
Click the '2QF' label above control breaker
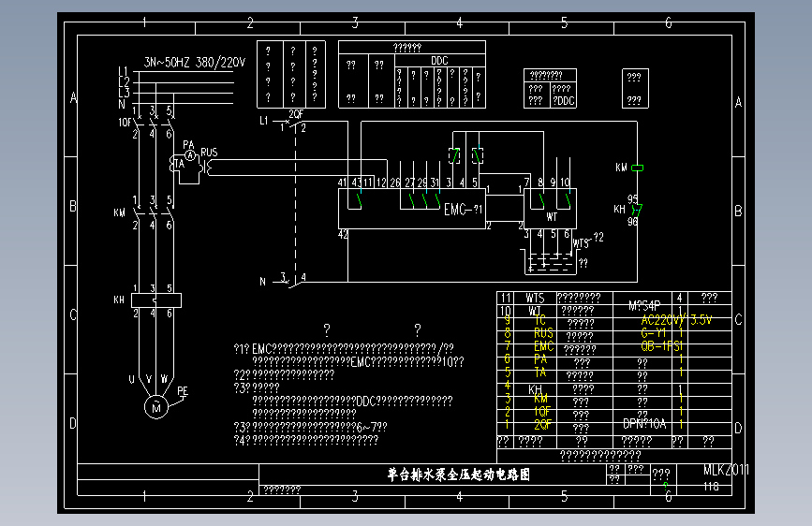point(296,114)
